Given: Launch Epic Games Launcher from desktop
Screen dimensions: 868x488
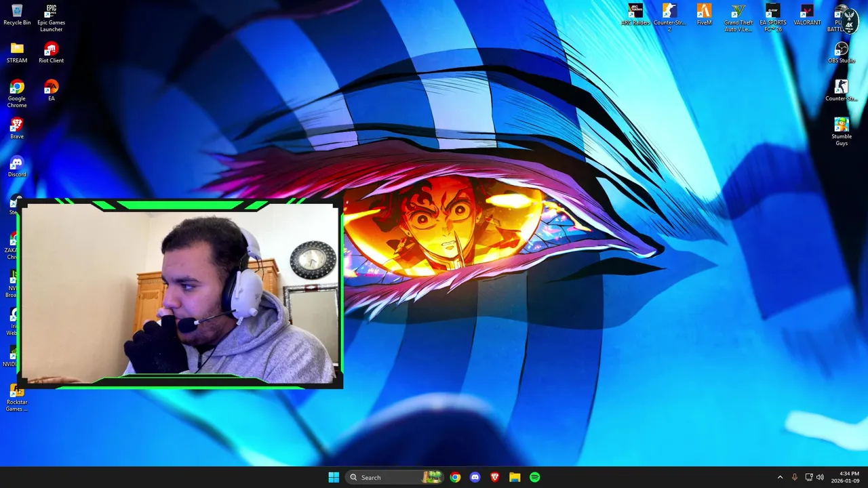Looking at the screenshot, I should tap(51, 18).
